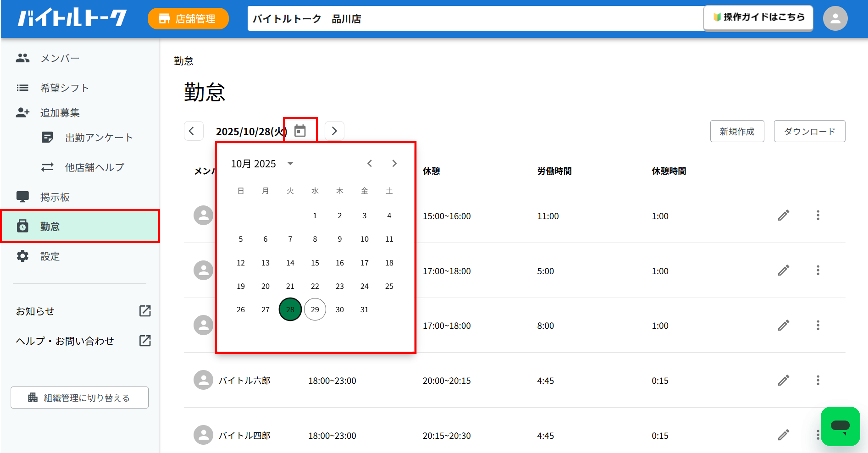Click the ダウンロード button

click(809, 131)
